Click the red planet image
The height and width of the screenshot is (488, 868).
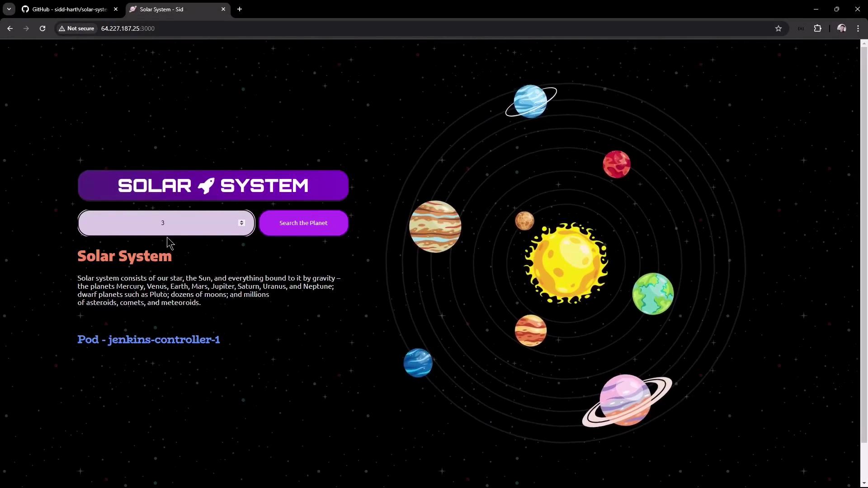click(617, 164)
